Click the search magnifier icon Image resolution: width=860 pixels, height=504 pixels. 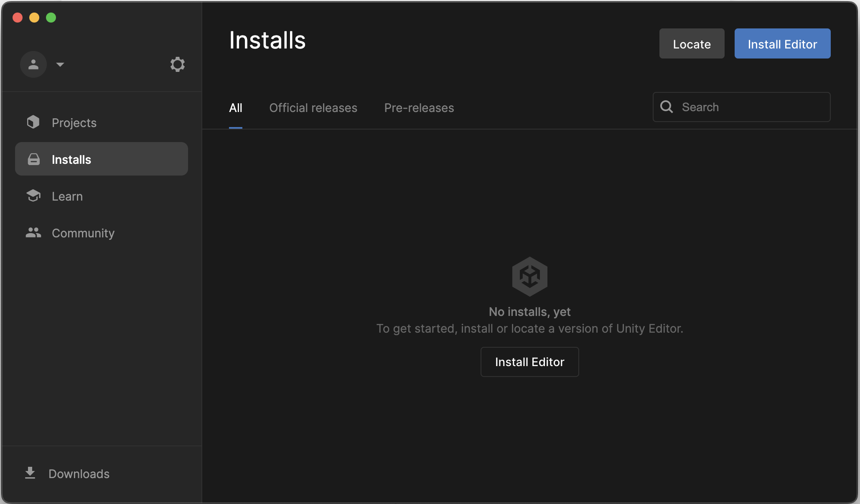[667, 107]
